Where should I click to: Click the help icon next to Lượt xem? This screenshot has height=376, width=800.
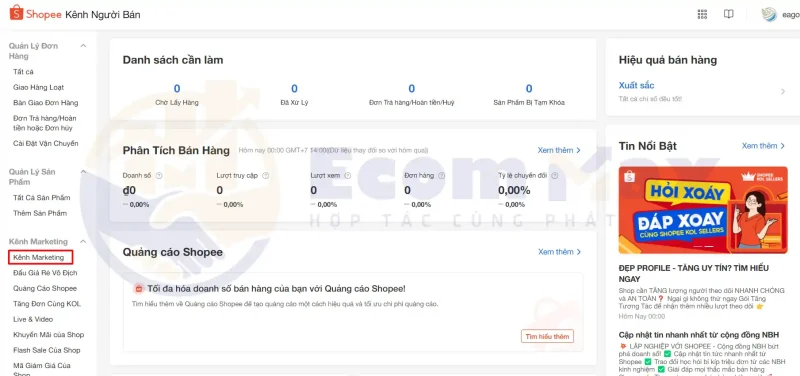click(347, 176)
